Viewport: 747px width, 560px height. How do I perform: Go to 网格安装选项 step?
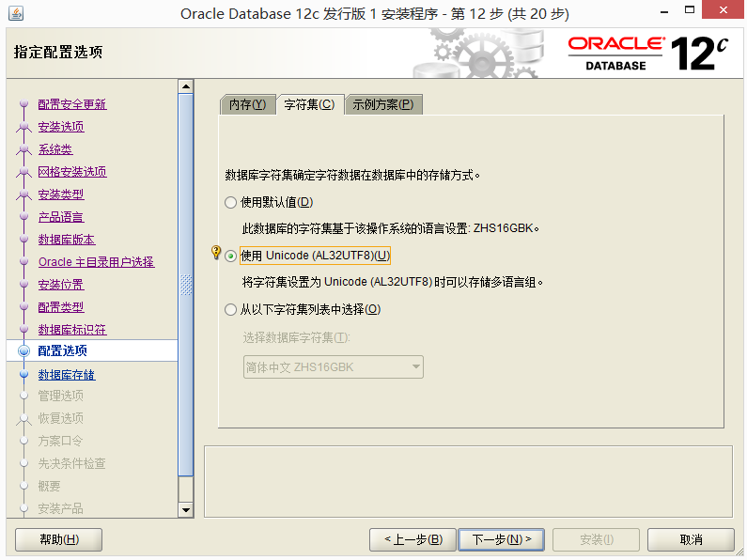(x=72, y=172)
